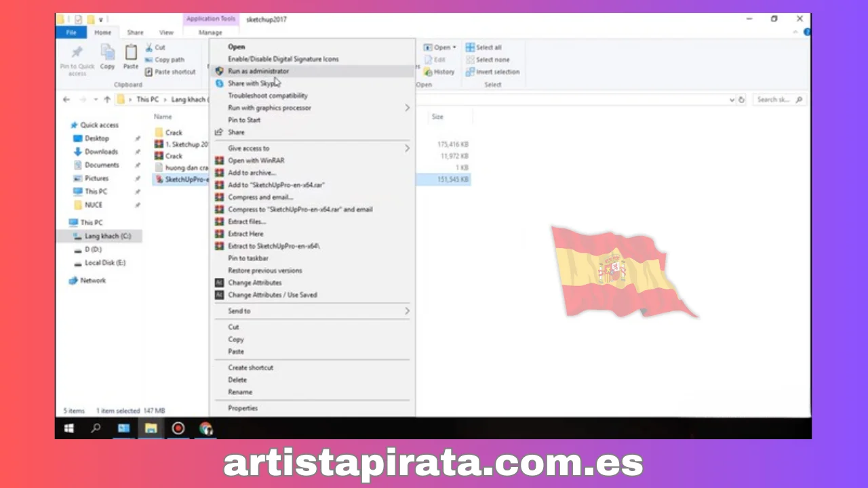Expand Give access to submenu
Viewport: 868px width, 488px height.
(312, 148)
